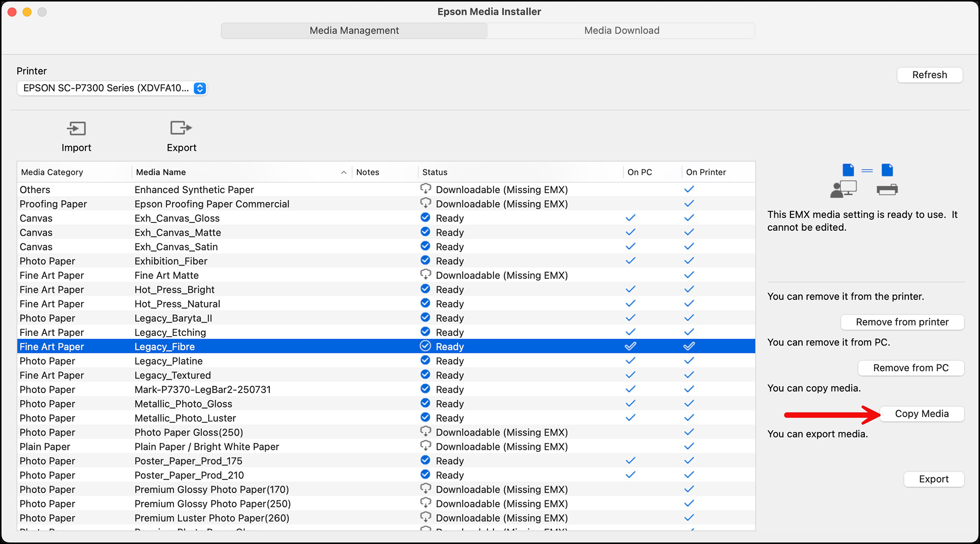The width and height of the screenshot is (980, 544).
Task: Click Ready status icon for Mark-P7370-LegBar2-250731
Action: 425,389
